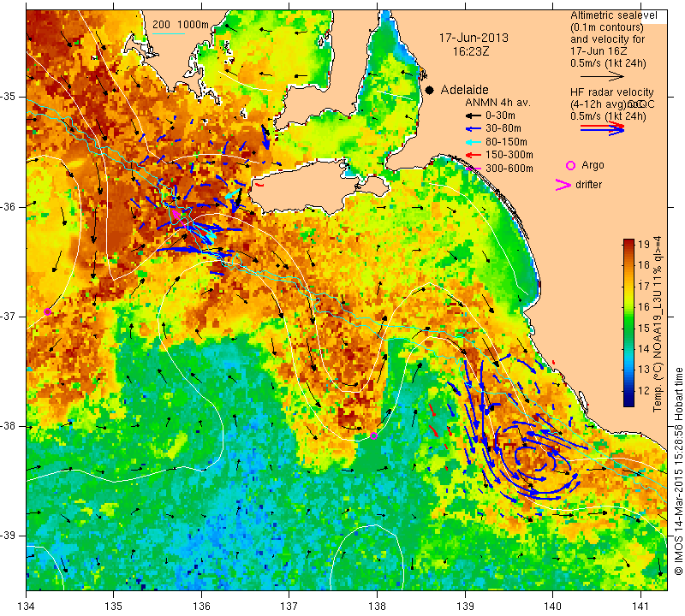This screenshot has height=616, width=685.
Task: Click longitude axis label 135
Action: 114,607
